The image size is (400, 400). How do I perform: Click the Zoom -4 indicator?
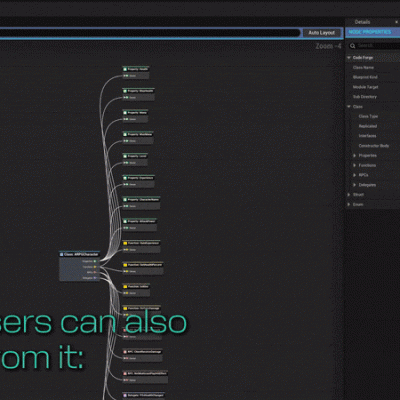(x=328, y=46)
